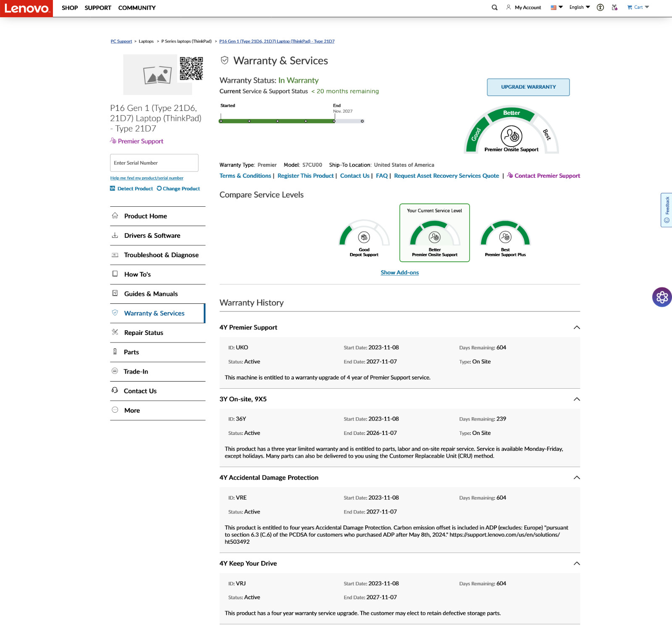
Task: Open the country flag dropdown
Action: pos(556,8)
